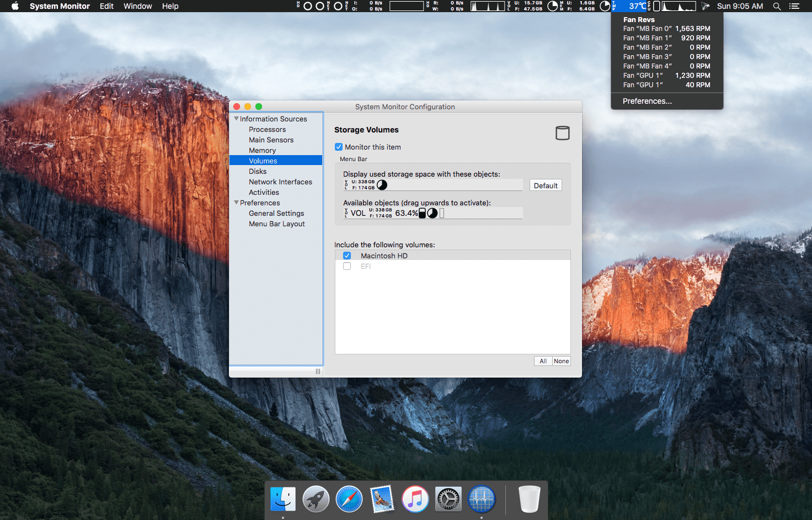Launch iTunes from the Dock
812x520 pixels.
415,499
